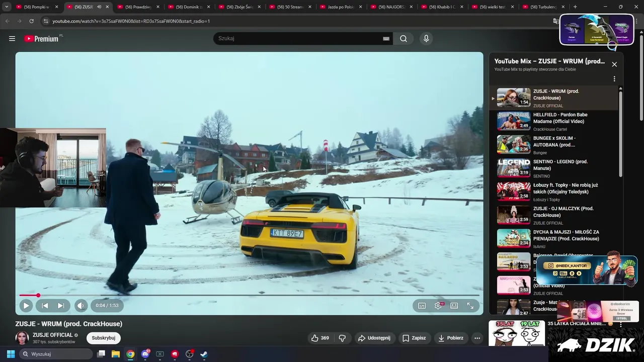This screenshot has height=362, width=644.
Task: Save the video with Zapisz
Action: tap(414, 338)
